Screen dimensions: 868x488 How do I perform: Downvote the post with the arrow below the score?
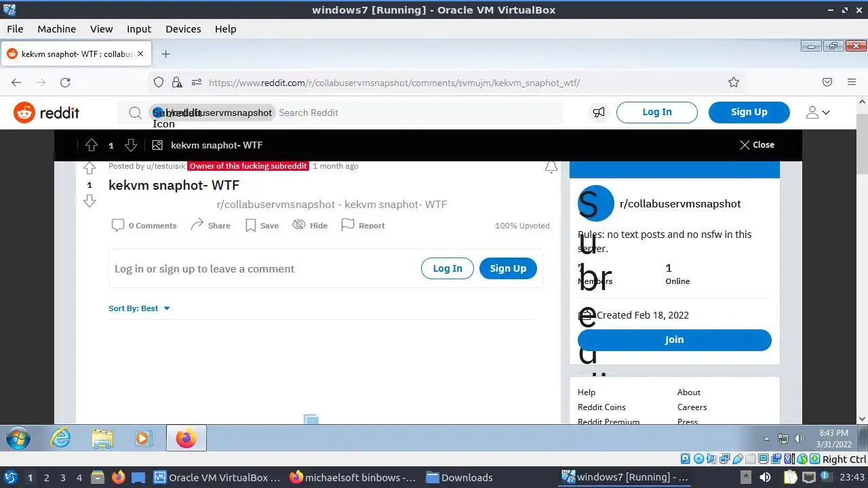pos(90,201)
